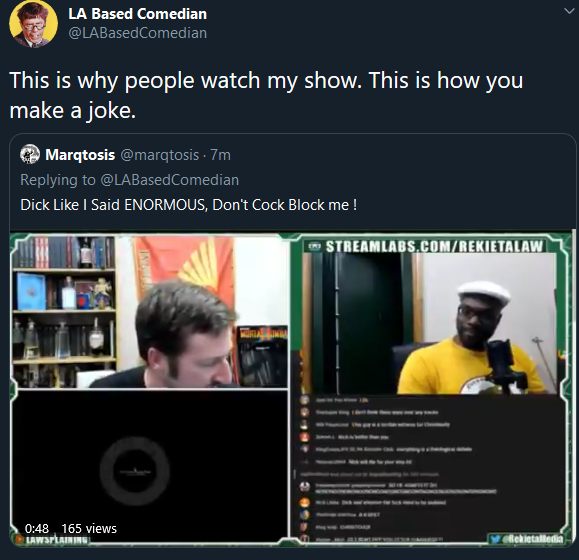Click the 0:48 video duration label
This screenshot has height=560, width=579.
pos(37,529)
